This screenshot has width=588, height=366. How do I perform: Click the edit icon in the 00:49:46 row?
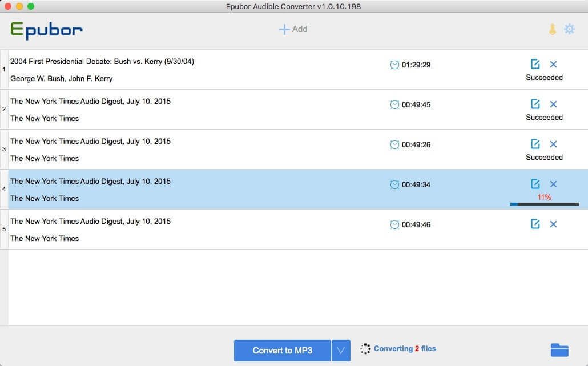(x=535, y=224)
